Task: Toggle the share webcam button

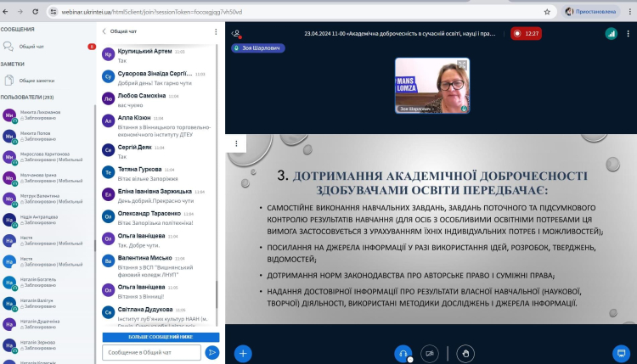Action: [430, 352]
